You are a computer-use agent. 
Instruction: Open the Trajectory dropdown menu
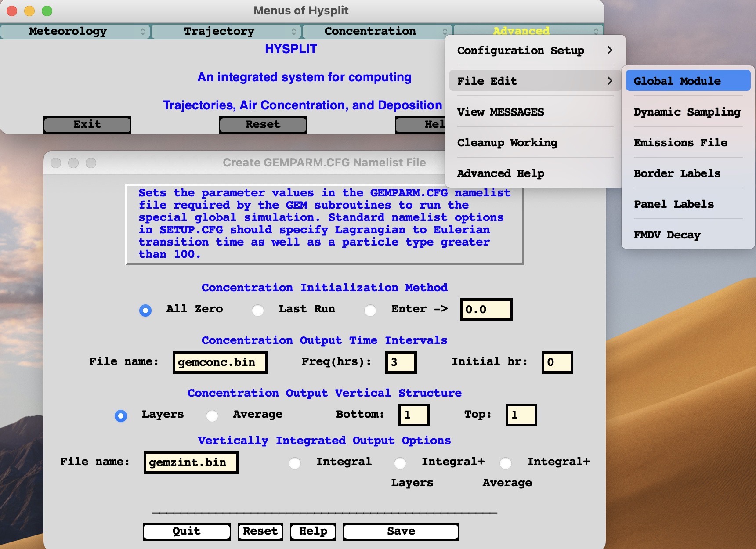[x=226, y=31]
